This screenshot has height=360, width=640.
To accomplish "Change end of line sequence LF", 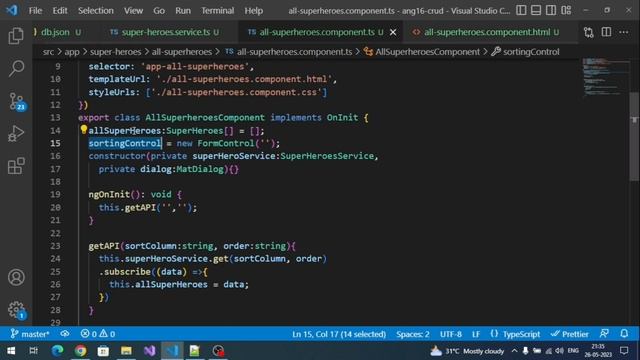I will tap(476, 334).
